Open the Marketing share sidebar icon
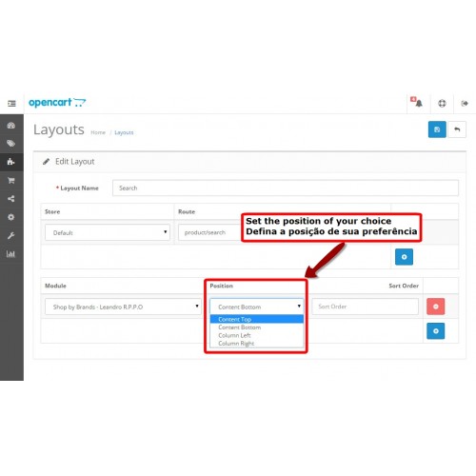The image size is (476, 476). click(11, 199)
